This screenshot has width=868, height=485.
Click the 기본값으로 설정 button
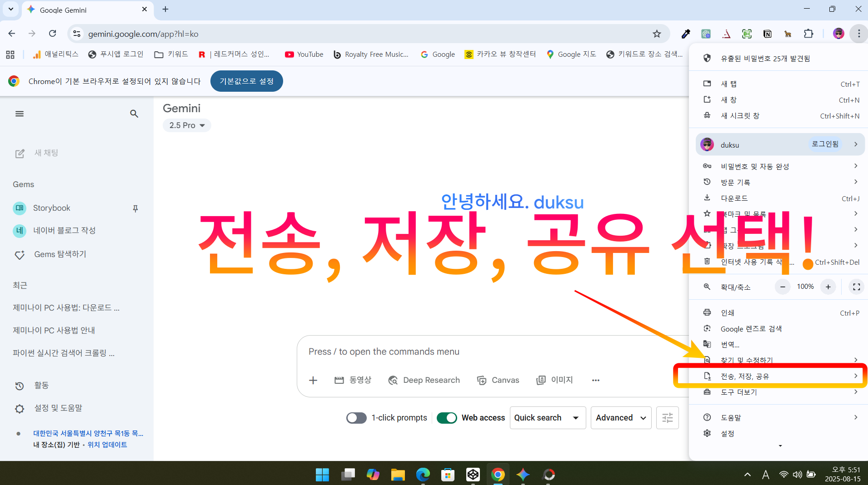coord(246,81)
